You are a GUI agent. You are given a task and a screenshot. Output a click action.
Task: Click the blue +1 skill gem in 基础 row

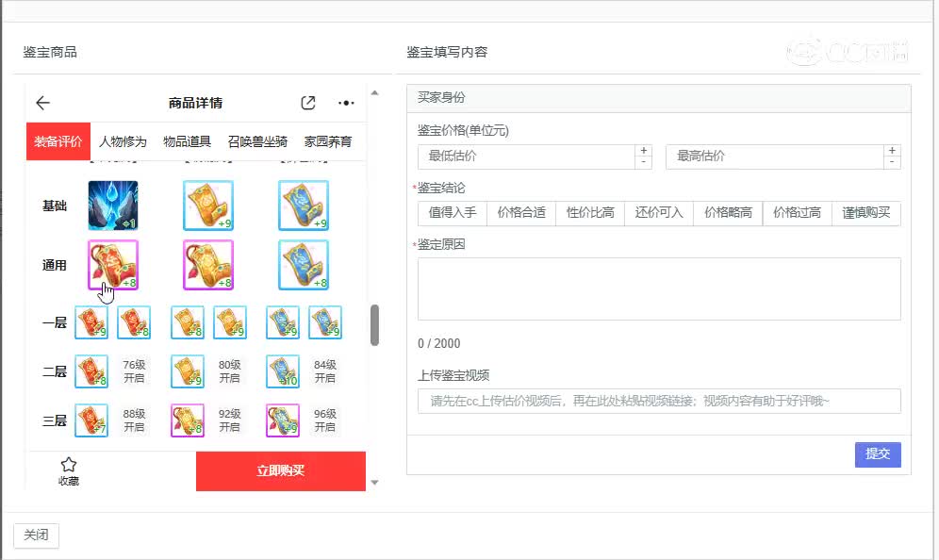pos(112,206)
